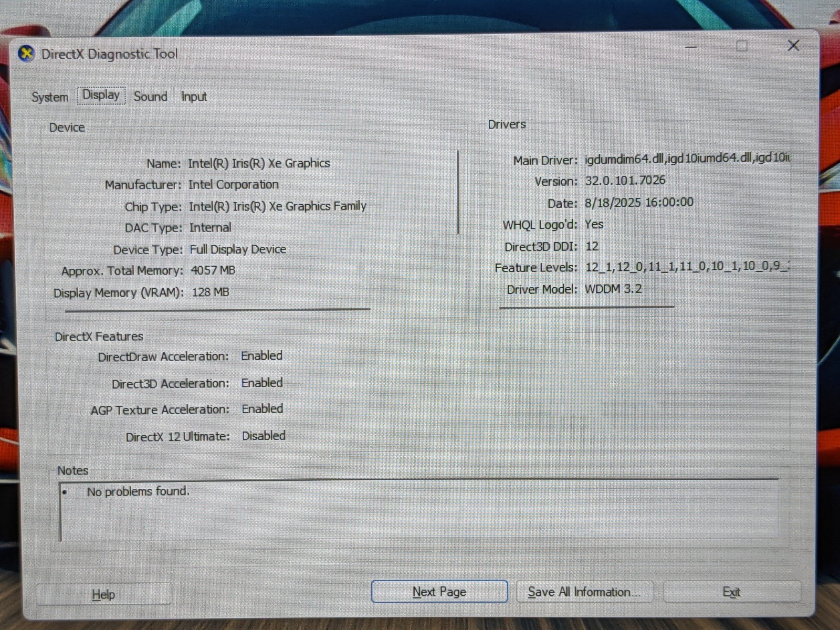The width and height of the screenshot is (840, 630).
Task: Select the Display tab
Action: pyautogui.click(x=101, y=96)
